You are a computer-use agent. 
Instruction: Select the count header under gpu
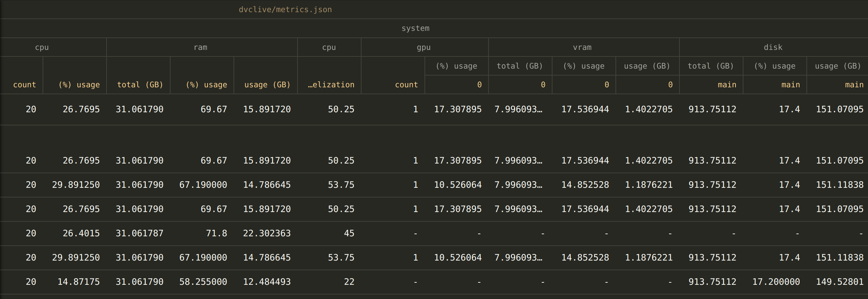[x=406, y=85]
